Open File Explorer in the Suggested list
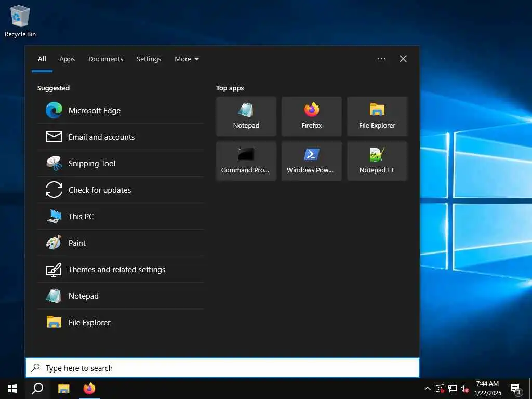This screenshot has width=532, height=399. tap(121, 322)
